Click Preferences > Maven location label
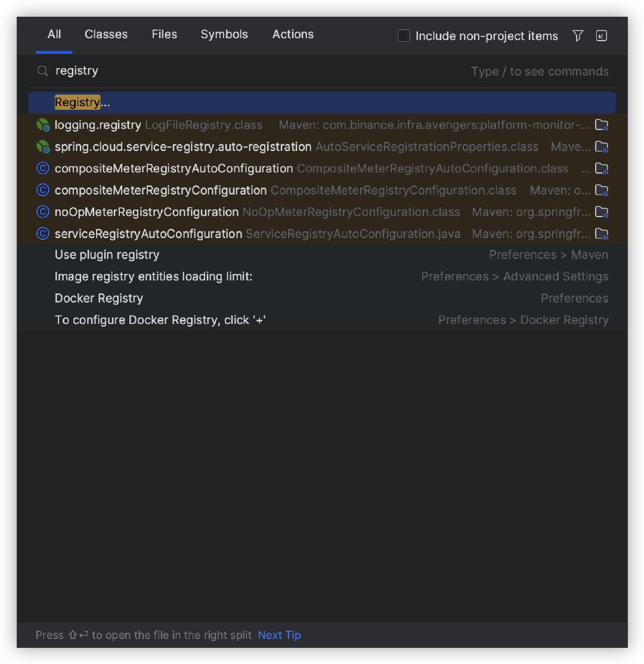644x664 pixels. click(549, 255)
